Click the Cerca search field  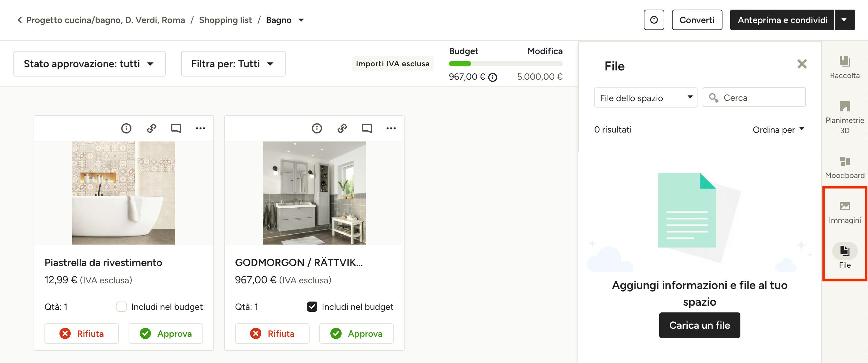coord(754,98)
